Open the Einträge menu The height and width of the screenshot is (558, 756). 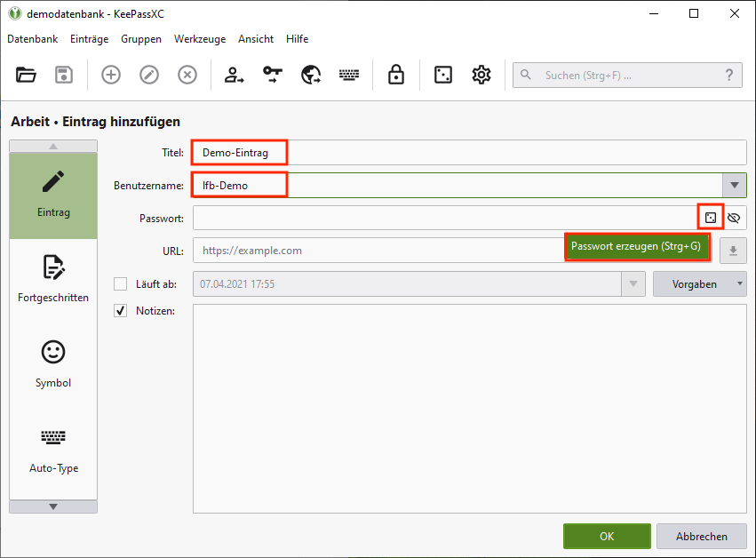pyautogui.click(x=89, y=39)
